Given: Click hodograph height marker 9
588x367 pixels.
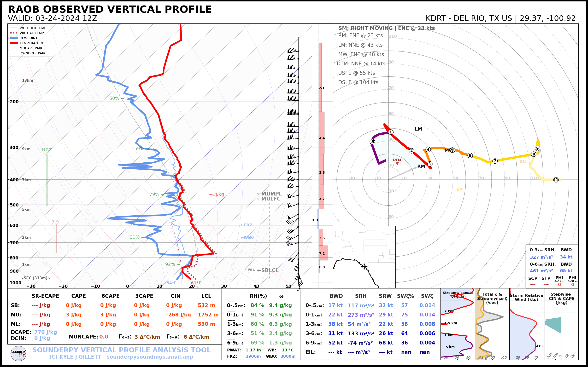Looking at the screenshot, I should 537,148.
